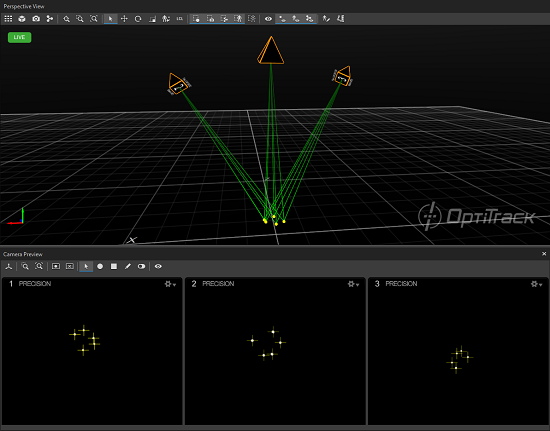Image resolution: width=550 pixels, height=431 pixels.
Task: Select the rotate tool in top toolbar
Action: point(138,19)
